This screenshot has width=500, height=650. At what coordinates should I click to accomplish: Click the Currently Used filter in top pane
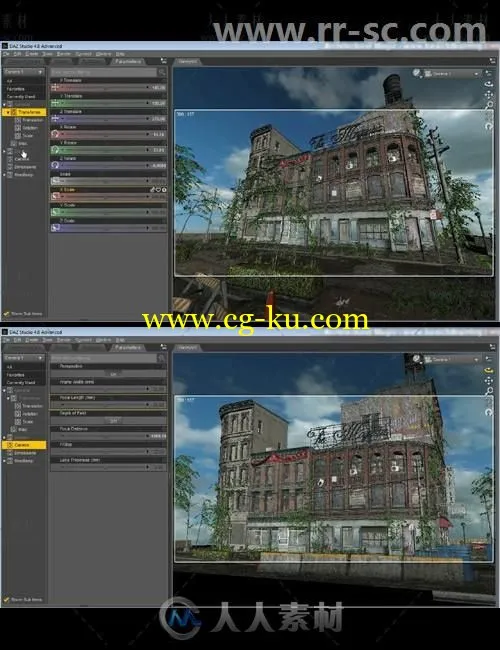21,97
